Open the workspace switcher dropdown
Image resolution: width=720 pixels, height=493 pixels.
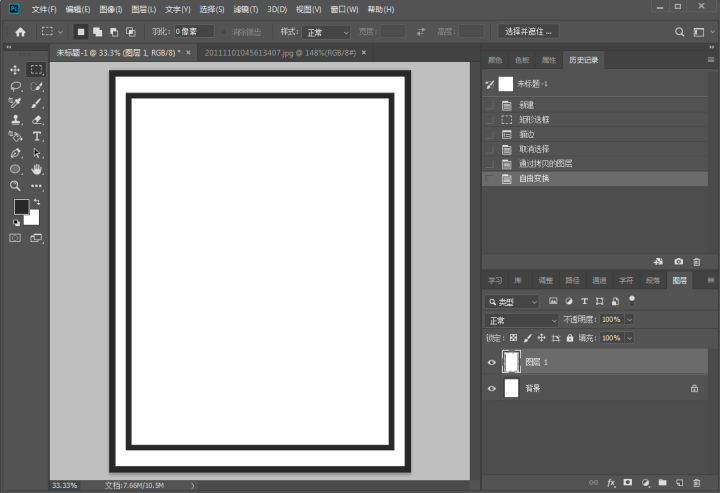point(702,32)
